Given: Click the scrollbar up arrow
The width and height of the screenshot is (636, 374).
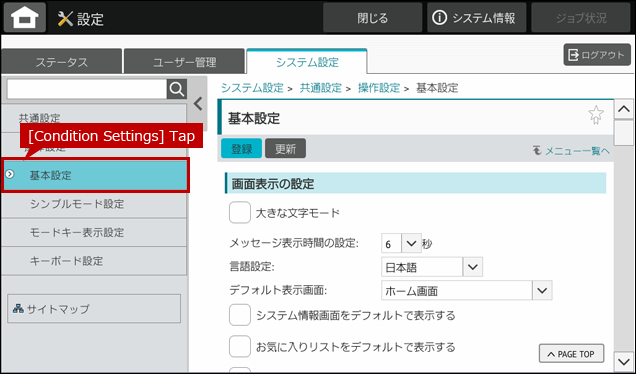Looking at the screenshot, I should 624,109.
